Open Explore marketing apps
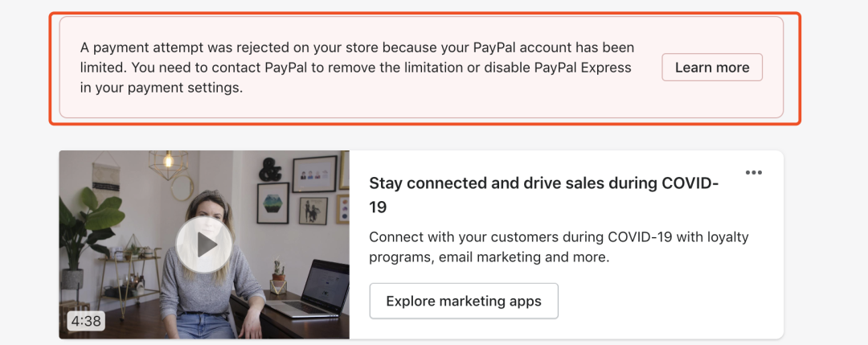The height and width of the screenshot is (345, 868). click(x=464, y=302)
